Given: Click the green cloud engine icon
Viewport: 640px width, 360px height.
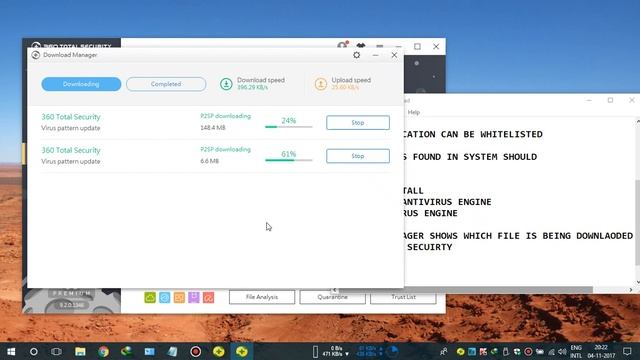Looking at the screenshot, I should coord(150,298).
